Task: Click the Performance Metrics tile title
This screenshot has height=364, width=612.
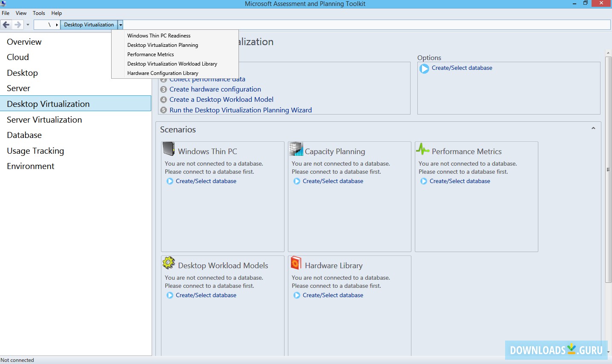Action: 467,152
